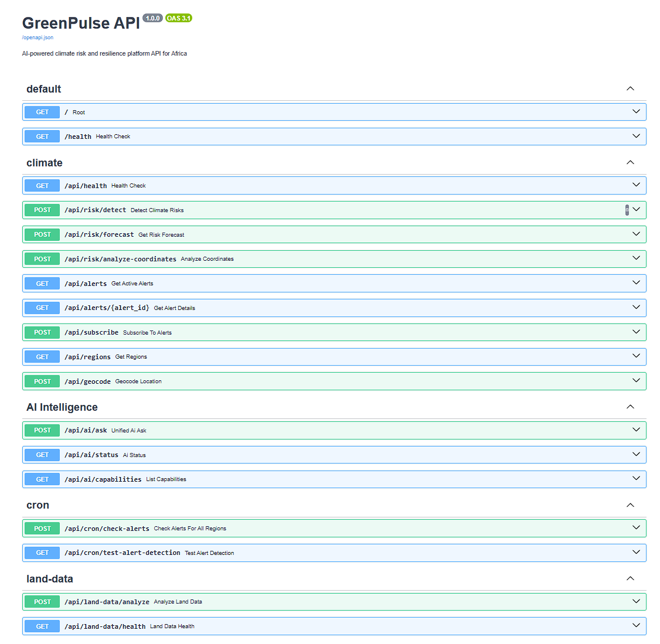The width and height of the screenshot is (660, 644).
Task: Select the land-data section header
Action: [x=49, y=578]
